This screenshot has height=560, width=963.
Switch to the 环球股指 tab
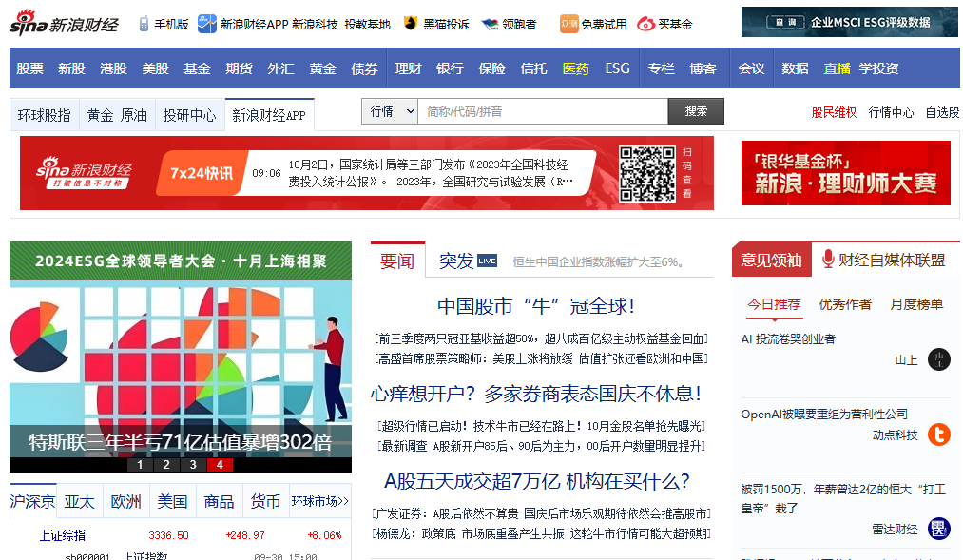click(45, 115)
